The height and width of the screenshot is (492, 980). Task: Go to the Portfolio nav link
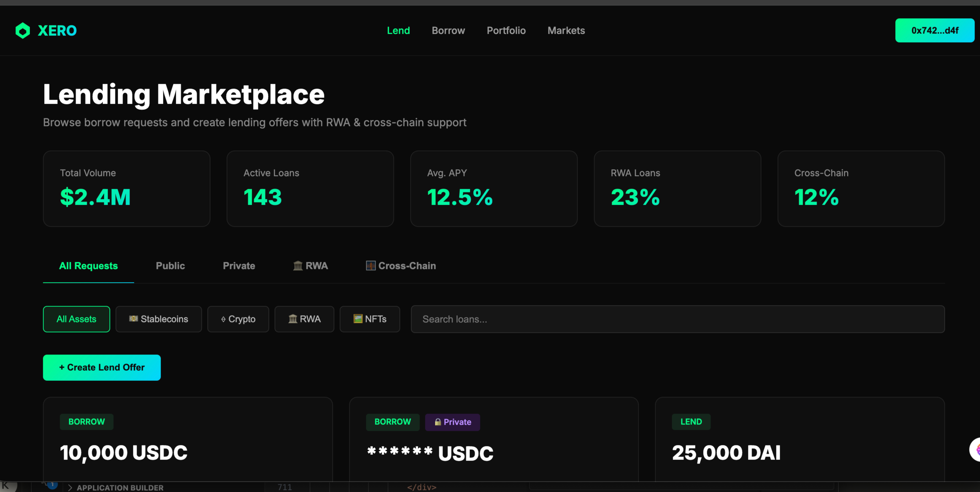tap(506, 30)
